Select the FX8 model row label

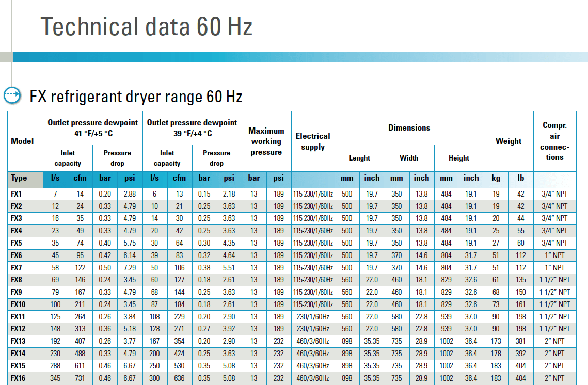click(x=17, y=280)
